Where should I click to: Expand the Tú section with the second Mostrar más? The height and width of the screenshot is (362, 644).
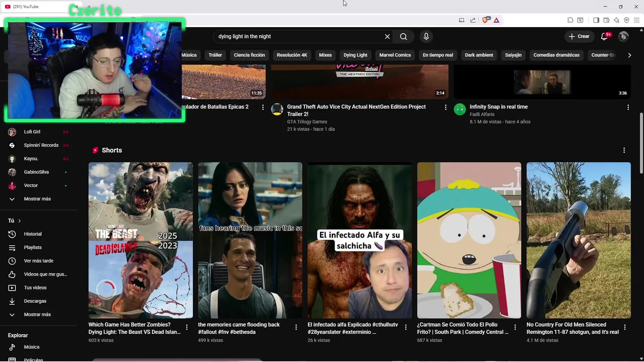tap(38, 315)
